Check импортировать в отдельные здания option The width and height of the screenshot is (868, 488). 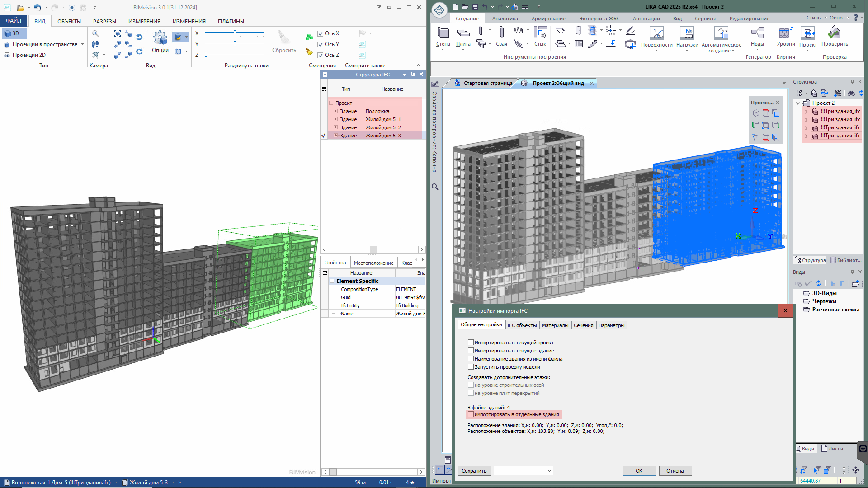click(x=471, y=414)
